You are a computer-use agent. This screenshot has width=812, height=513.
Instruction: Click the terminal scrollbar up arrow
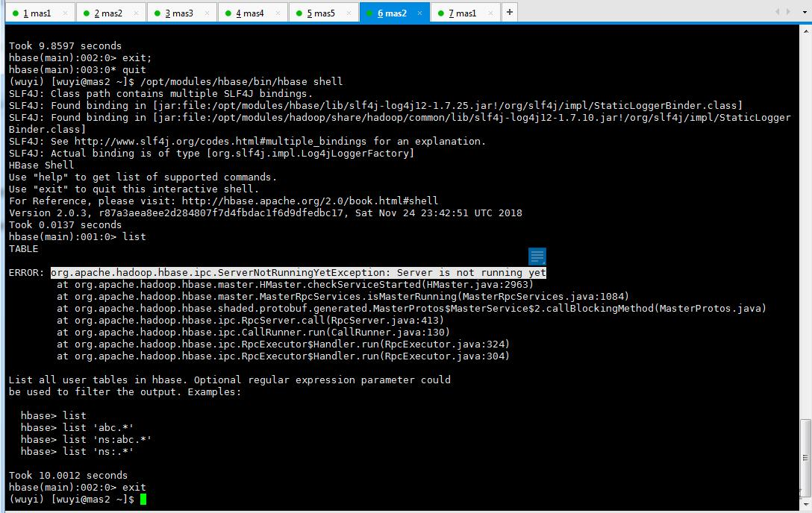tap(806, 31)
